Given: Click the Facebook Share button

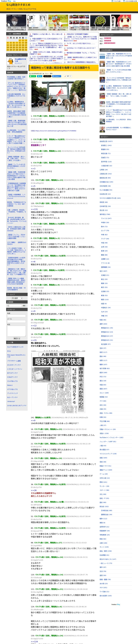Looking at the screenshot, I should tap(57, 76).
